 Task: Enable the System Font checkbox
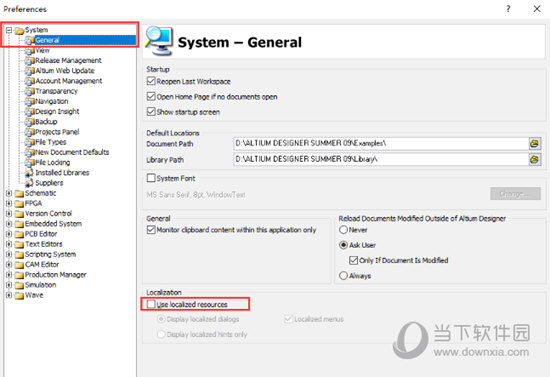(x=151, y=178)
